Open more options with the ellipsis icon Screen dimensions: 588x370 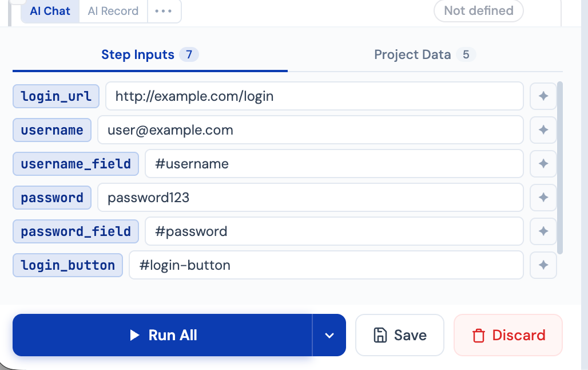coord(164,11)
